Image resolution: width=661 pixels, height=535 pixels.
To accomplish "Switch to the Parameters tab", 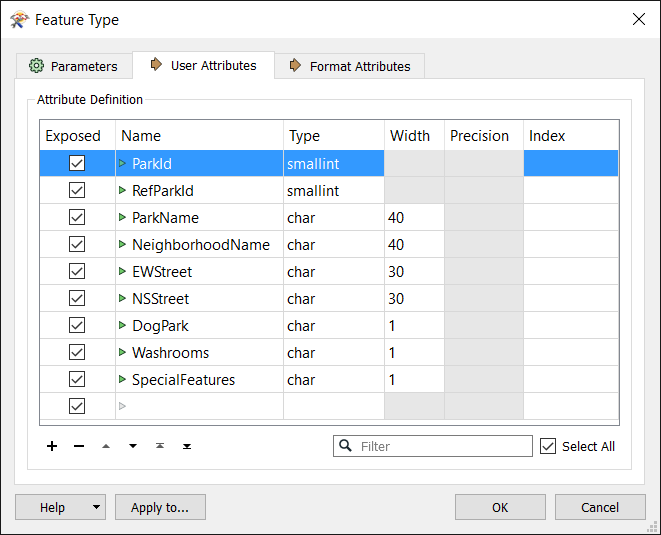I will coord(74,66).
